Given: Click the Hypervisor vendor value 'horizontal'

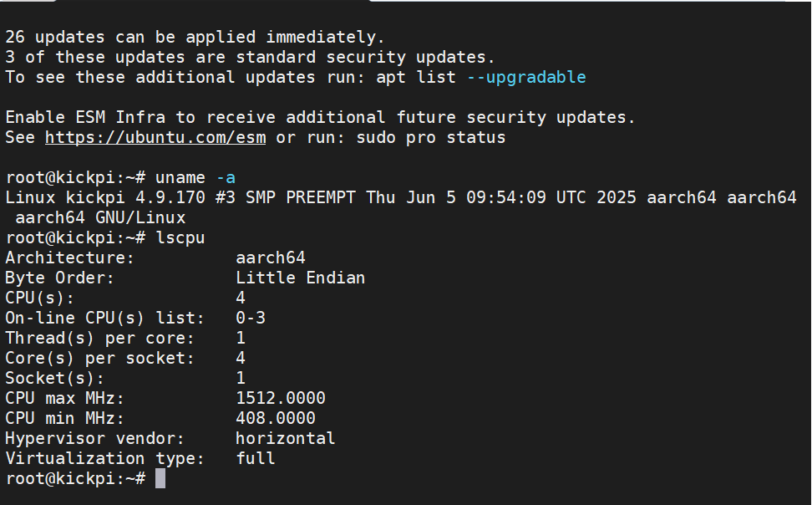Looking at the screenshot, I should pyautogui.click(x=285, y=438).
